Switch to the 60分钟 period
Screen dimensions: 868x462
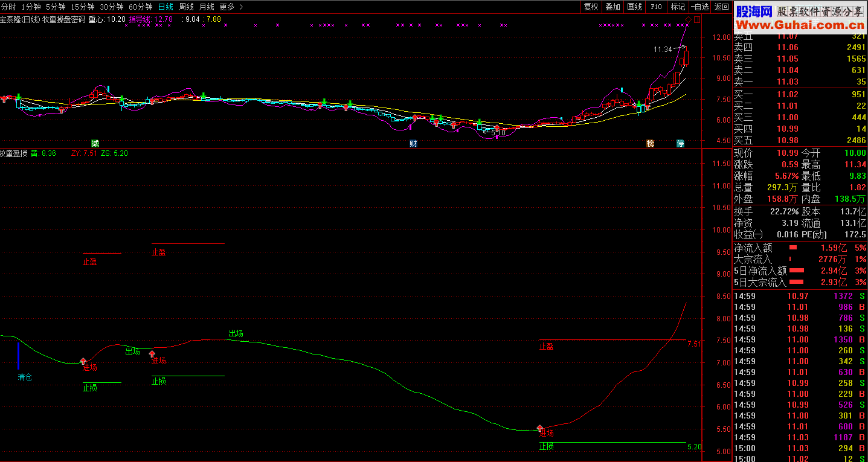tap(141, 7)
